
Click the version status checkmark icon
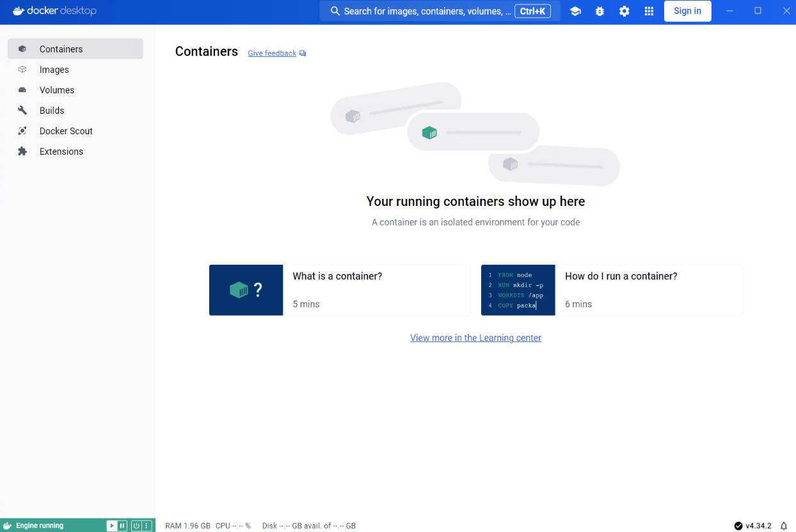[x=738, y=526]
